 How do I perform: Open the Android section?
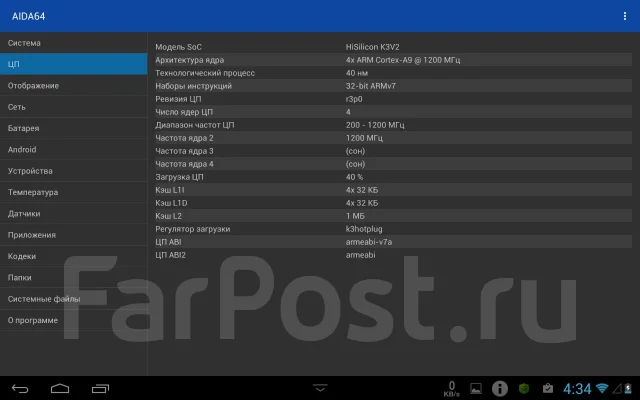coord(73,149)
